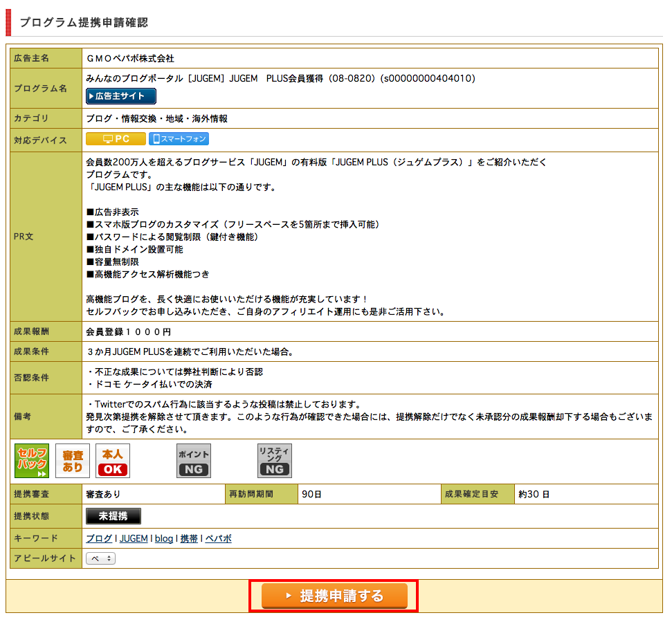
Task: Click the 再訪問期間 label cell
Action: 251,494
